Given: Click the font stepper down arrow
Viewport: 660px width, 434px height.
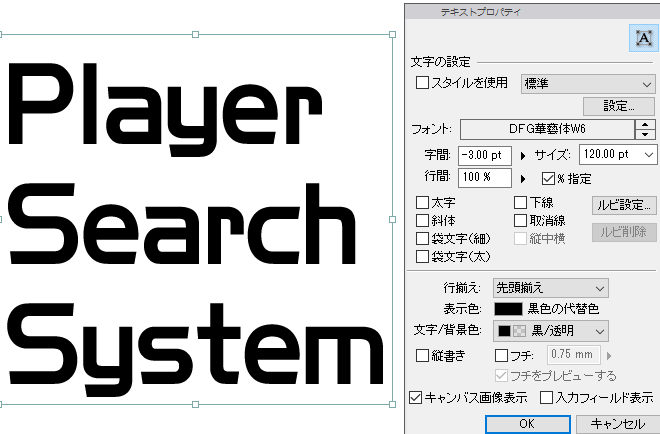Looking at the screenshot, I should pyautogui.click(x=645, y=135).
